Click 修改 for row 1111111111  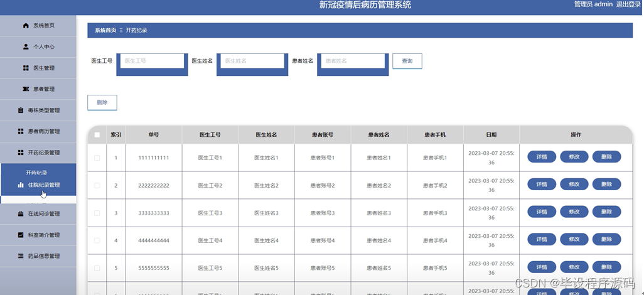tap(574, 157)
